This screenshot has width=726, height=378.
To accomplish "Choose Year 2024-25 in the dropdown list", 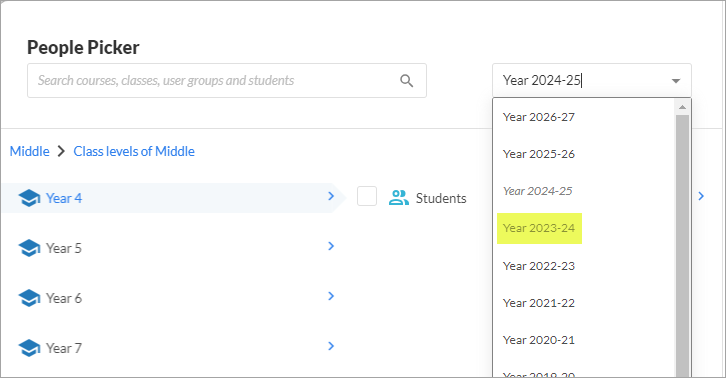I will (538, 191).
